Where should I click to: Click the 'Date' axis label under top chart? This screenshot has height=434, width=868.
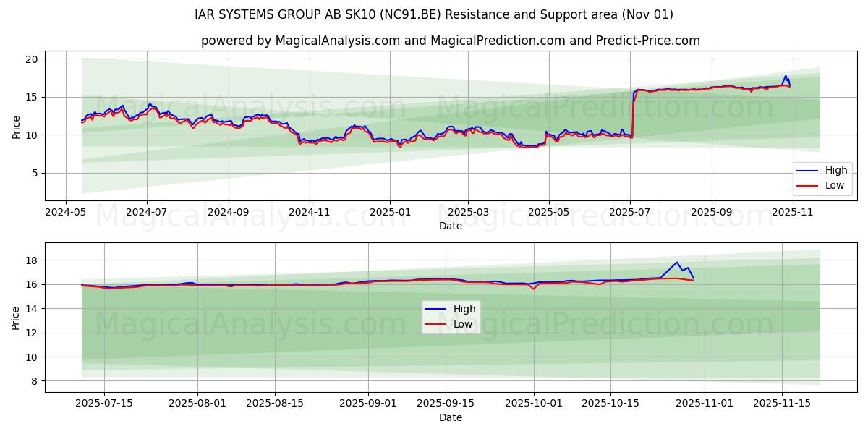click(451, 226)
